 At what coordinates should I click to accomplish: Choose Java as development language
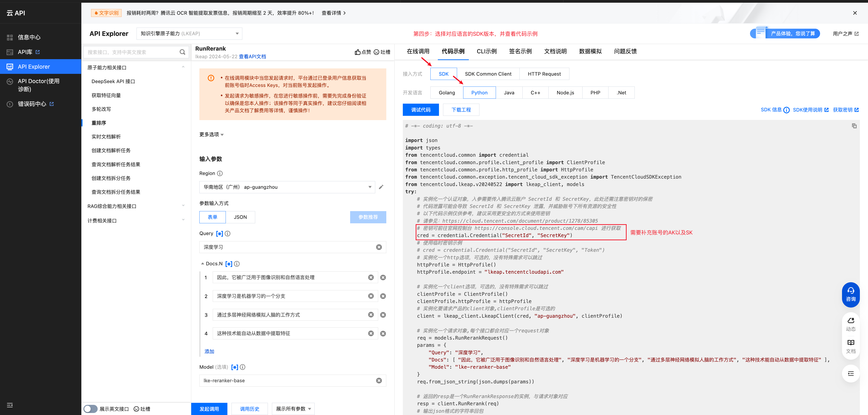[x=509, y=93]
